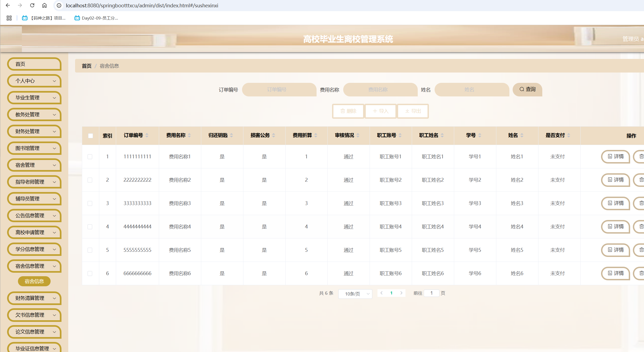This screenshot has width=644, height=352.
Task: Collapse the 宿舍信息管理 sidebar menu
Action: pos(34,266)
